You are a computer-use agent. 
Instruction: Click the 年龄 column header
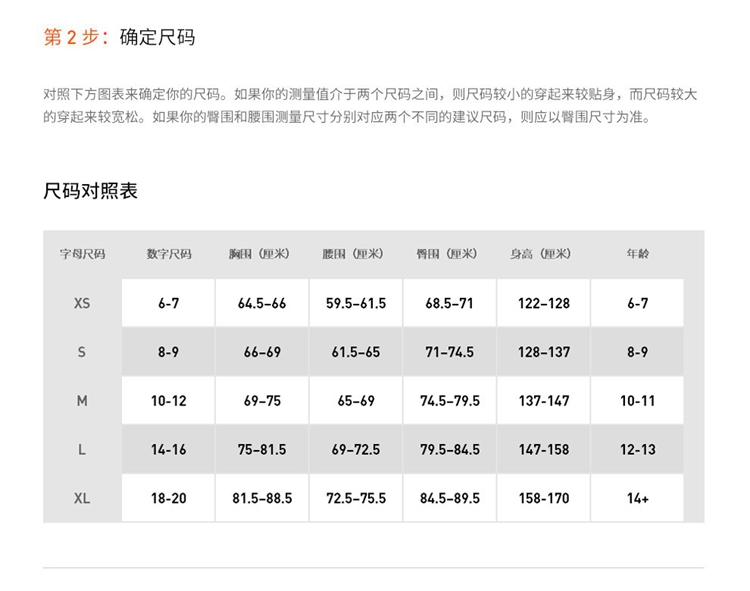(x=637, y=254)
